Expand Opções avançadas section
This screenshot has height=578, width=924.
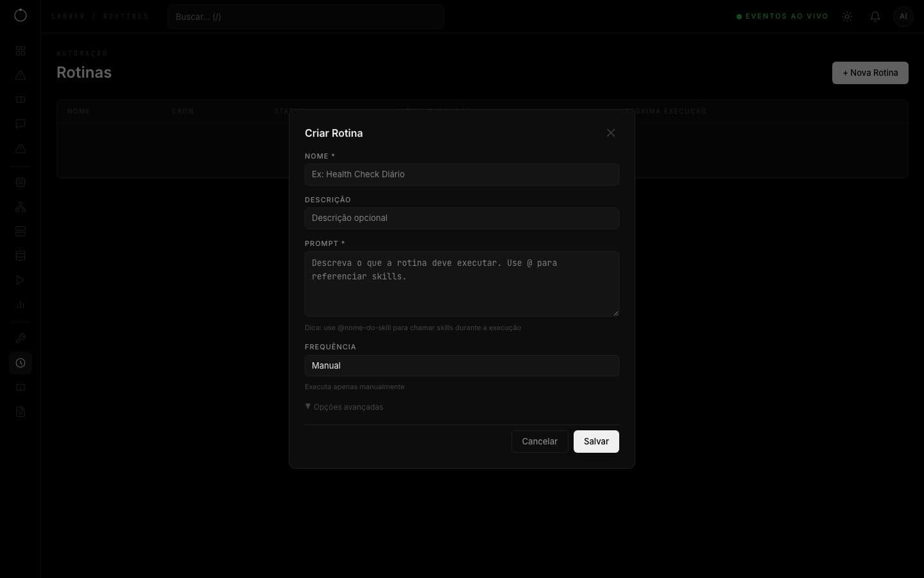345,407
